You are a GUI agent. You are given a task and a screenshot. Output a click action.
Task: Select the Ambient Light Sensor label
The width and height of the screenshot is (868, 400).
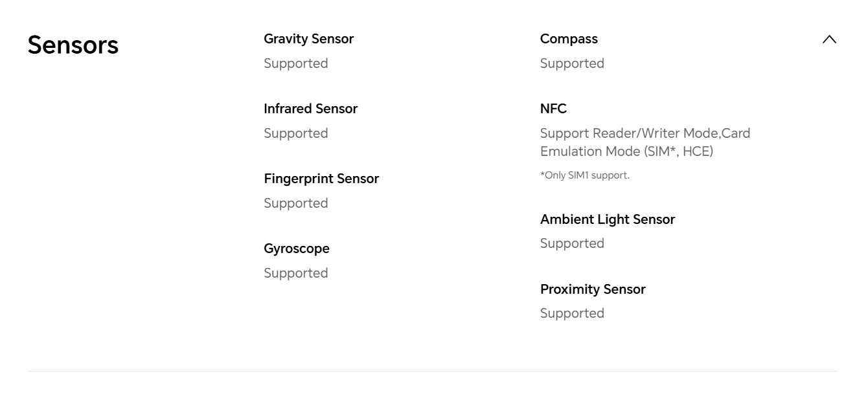pyautogui.click(x=608, y=219)
